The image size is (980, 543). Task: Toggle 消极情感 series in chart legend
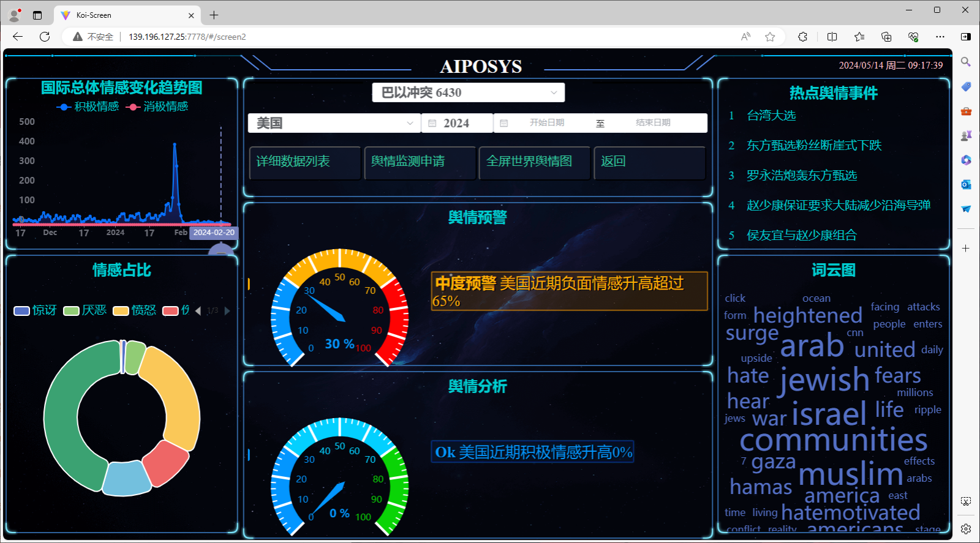pyautogui.click(x=157, y=107)
